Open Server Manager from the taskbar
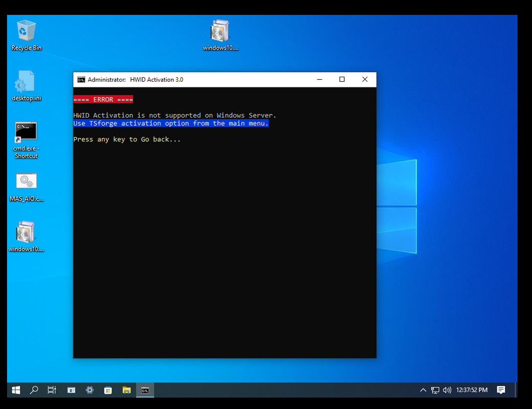Viewport: 532px width, 409px height. point(71,390)
